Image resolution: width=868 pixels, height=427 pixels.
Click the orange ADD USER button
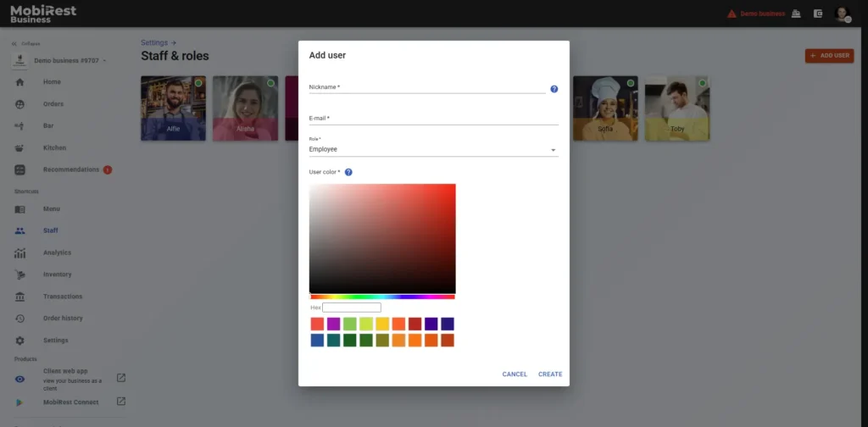[x=829, y=56]
